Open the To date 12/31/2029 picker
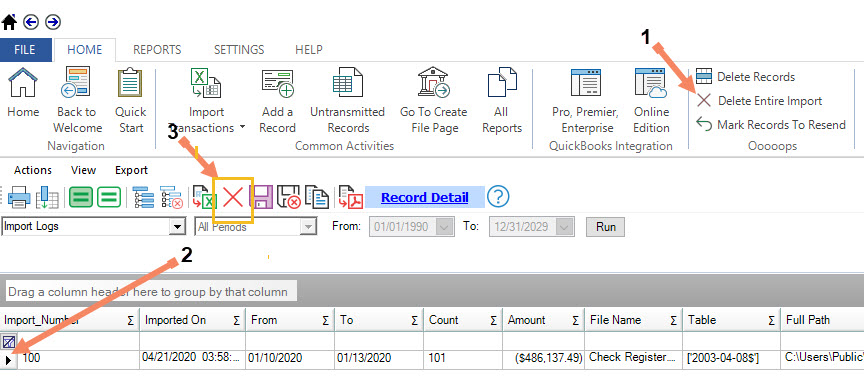Viewport: 864px width, 388px height. [x=566, y=227]
